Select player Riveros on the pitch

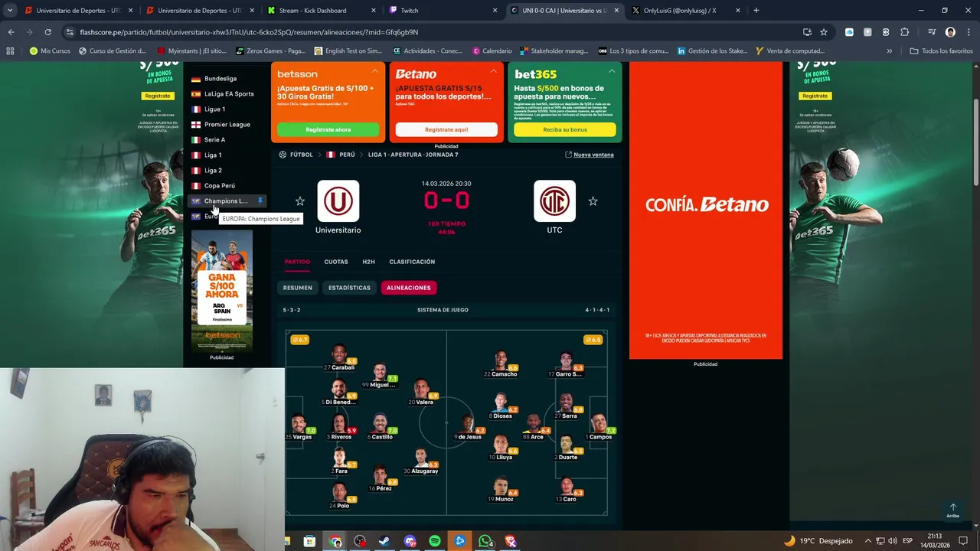tap(340, 427)
